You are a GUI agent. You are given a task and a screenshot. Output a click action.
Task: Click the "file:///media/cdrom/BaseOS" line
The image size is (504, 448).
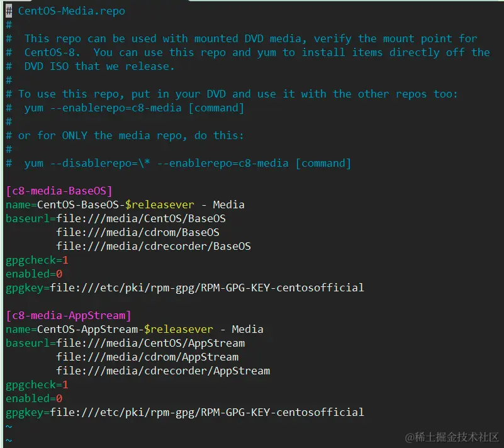pyautogui.click(x=138, y=232)
